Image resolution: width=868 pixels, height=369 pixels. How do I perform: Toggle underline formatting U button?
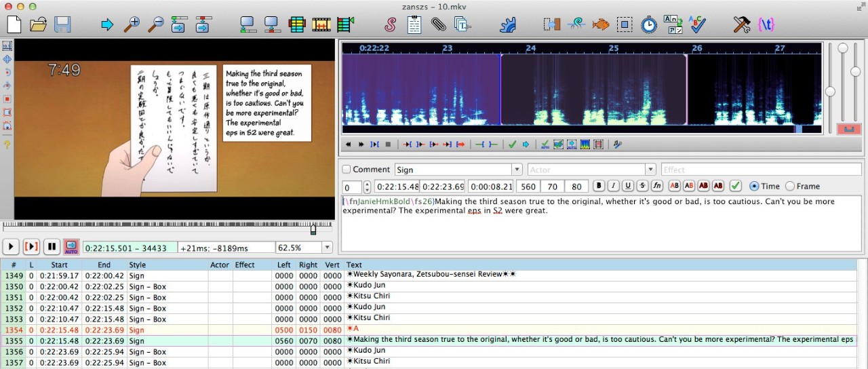coord(628,186)
